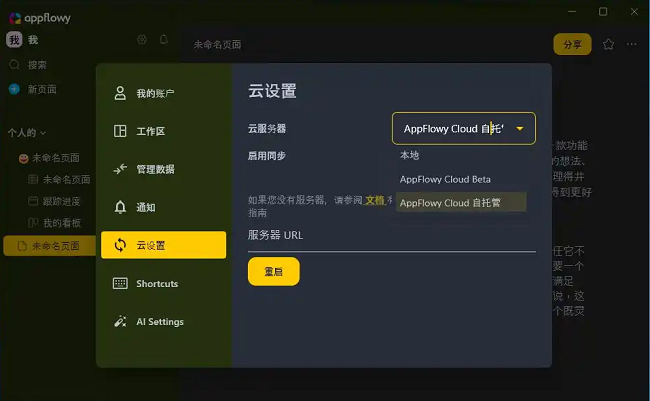Click the 未命名页面 breadcrumb title

click(x=218, y=44)
